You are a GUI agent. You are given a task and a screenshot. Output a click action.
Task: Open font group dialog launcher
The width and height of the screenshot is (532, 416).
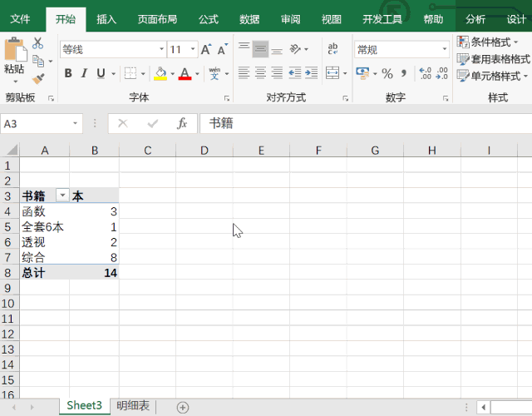tap(227, 98)
